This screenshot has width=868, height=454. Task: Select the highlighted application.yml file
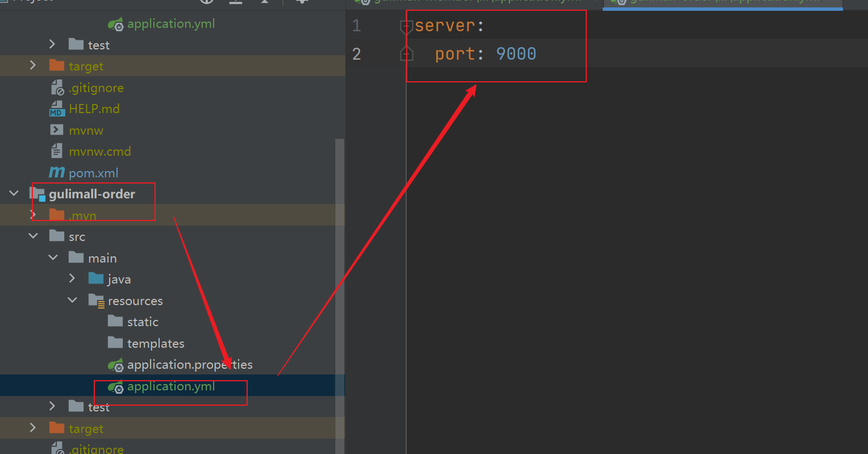(172, 386)
